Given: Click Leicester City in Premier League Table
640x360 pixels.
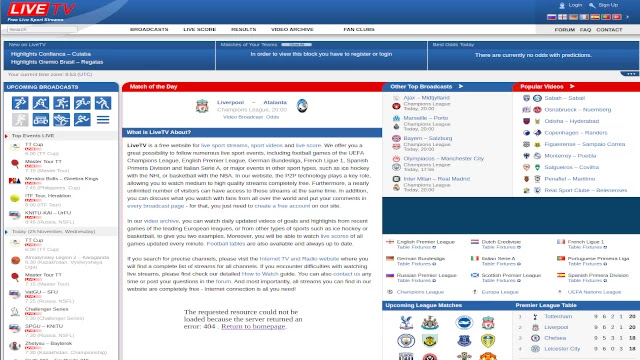Looking at the screenshot, I should click(x=562, y=349).
